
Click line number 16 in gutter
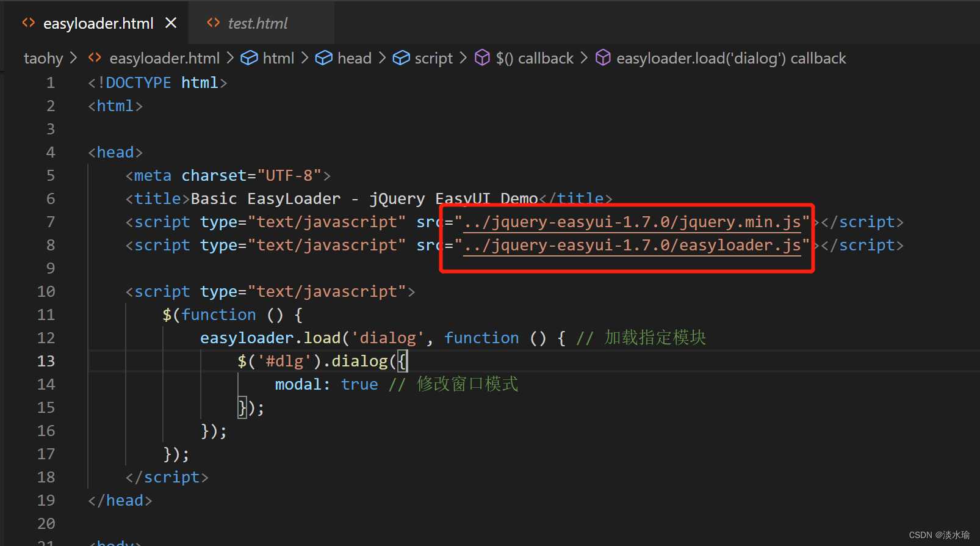[46, 431]
